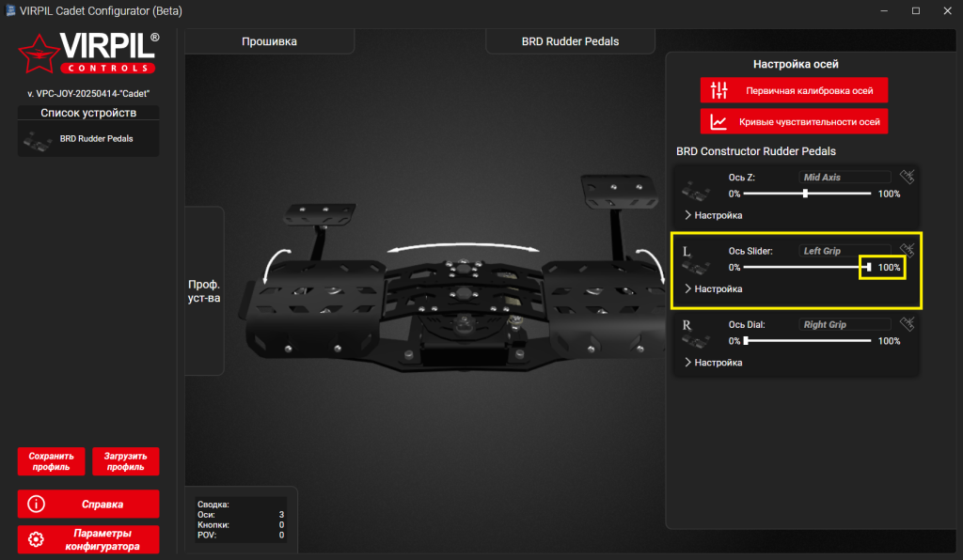
Task: Click the Ось Z slider handle
Action: coord(805,194)
